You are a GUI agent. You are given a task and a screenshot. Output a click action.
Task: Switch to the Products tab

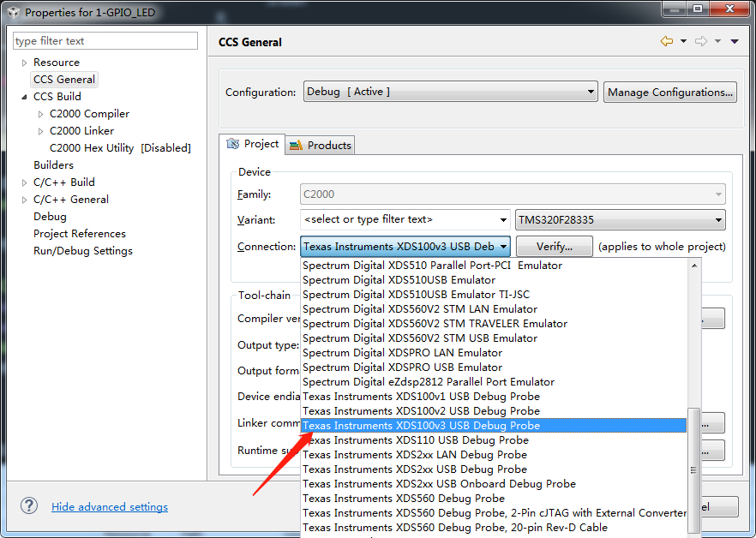point(321,145)
